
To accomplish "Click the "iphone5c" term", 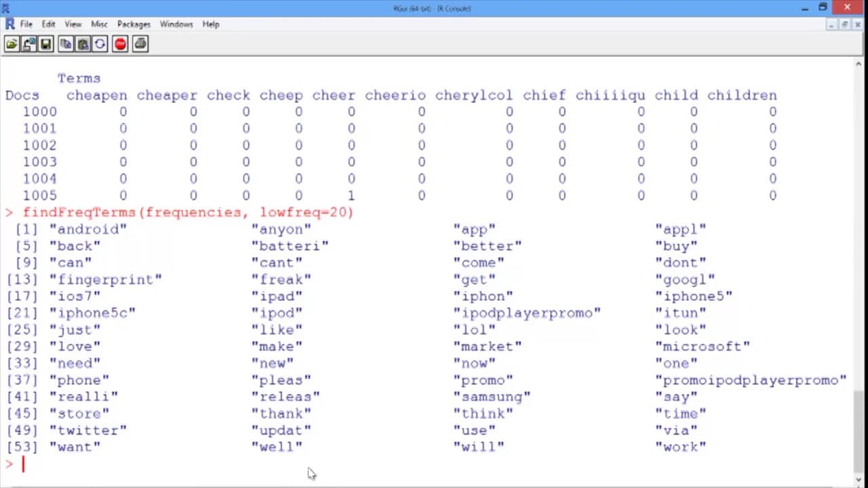I will point(92,313).
